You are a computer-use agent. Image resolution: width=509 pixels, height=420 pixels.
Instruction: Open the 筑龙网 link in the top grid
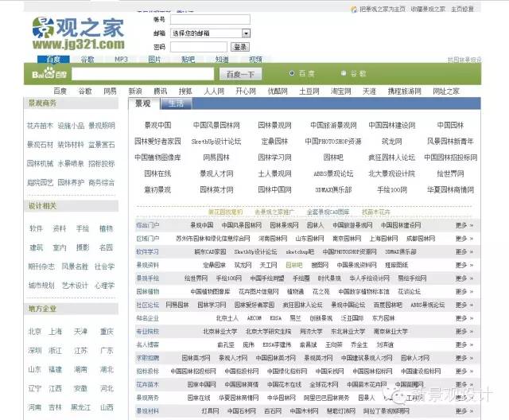point(392,142)
